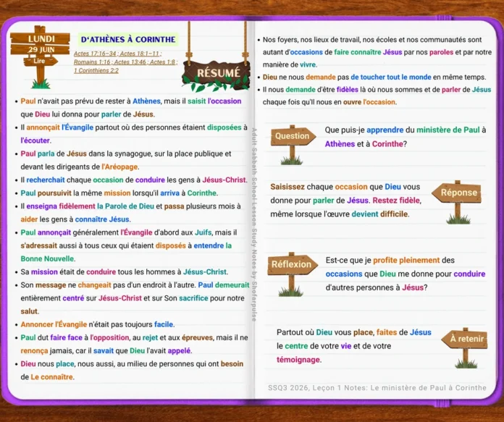Click the LUNDI 29 JUIN wooden signpost
Viewport: 504px width, 422px height.
pos(40,43)
